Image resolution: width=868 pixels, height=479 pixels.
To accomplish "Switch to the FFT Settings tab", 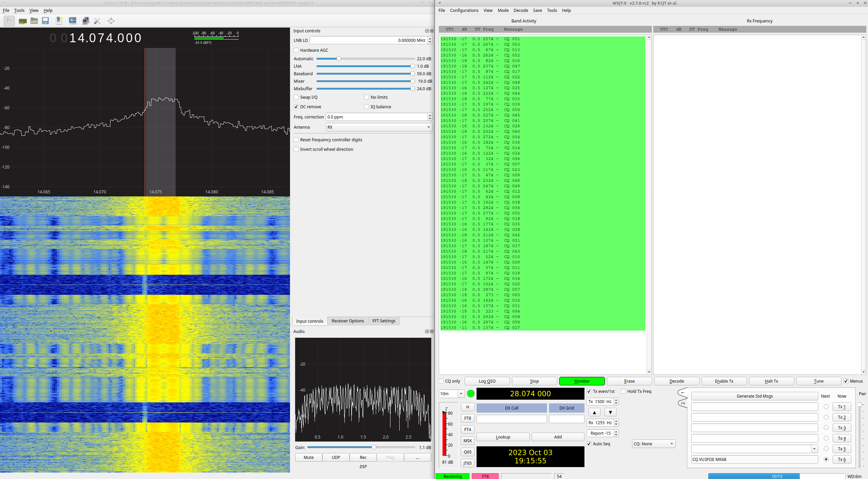I will [x=383, y=321].
